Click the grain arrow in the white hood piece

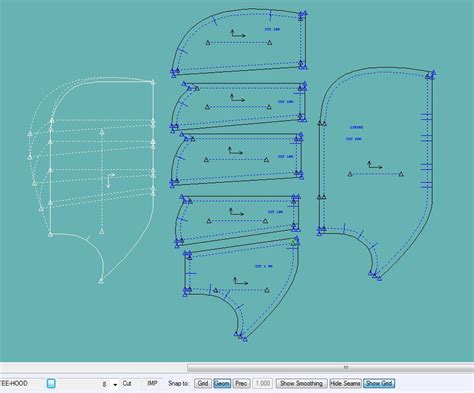coord(110,180)
